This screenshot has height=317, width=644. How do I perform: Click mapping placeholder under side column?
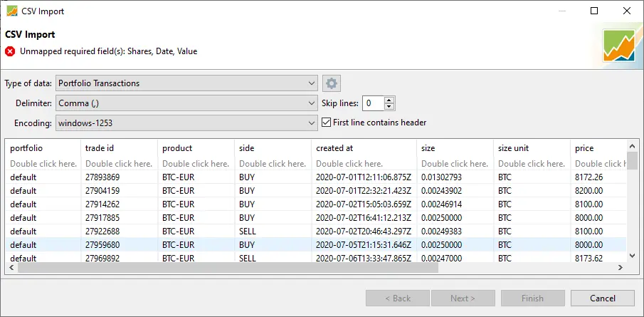pyautogui.click(x=273, y=164)
